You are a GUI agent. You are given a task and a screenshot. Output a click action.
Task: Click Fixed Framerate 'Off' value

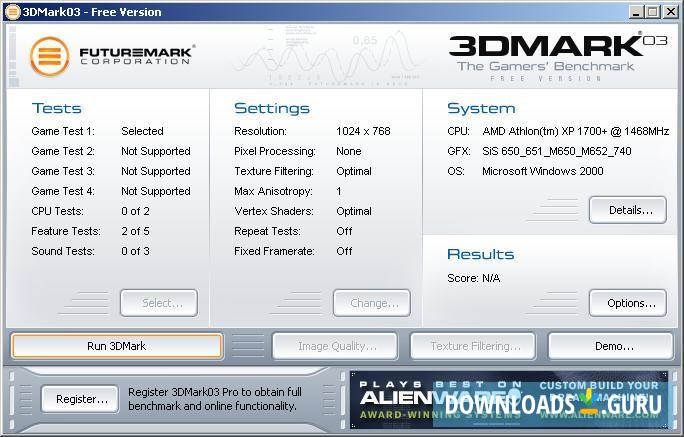pyautogui.click(x=344, y=251)
